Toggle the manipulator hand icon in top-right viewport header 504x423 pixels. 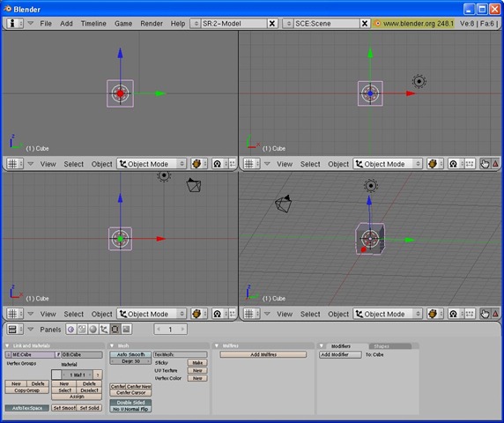click(x=485, y=164)
